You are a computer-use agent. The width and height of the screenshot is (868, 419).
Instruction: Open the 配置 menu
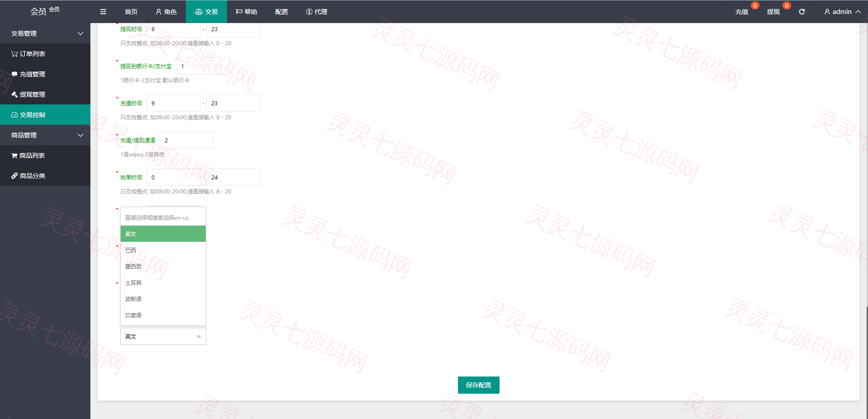(x=281, y=12)
